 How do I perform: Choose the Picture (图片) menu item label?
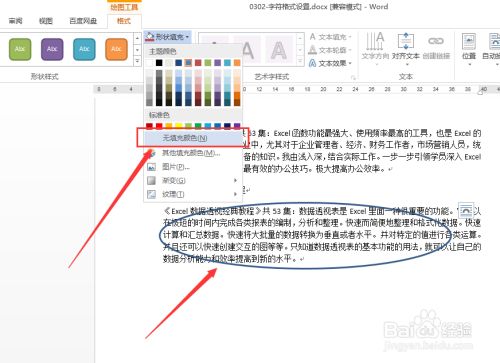coord(176,167)
